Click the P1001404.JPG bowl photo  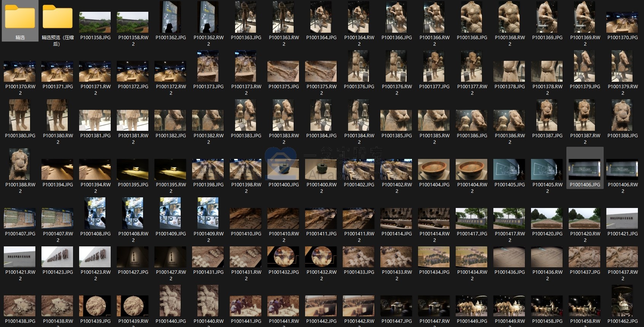[x=434, y=169]
